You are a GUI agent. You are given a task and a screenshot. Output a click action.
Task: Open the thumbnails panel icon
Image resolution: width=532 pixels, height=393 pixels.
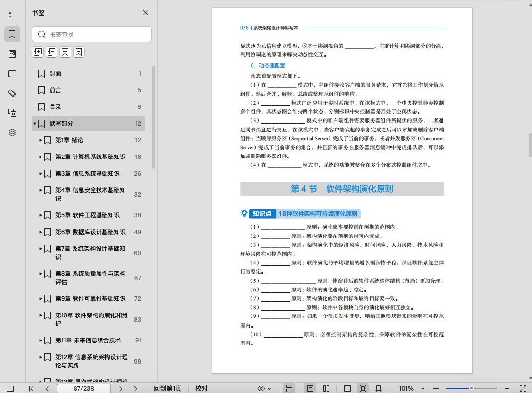12,54
